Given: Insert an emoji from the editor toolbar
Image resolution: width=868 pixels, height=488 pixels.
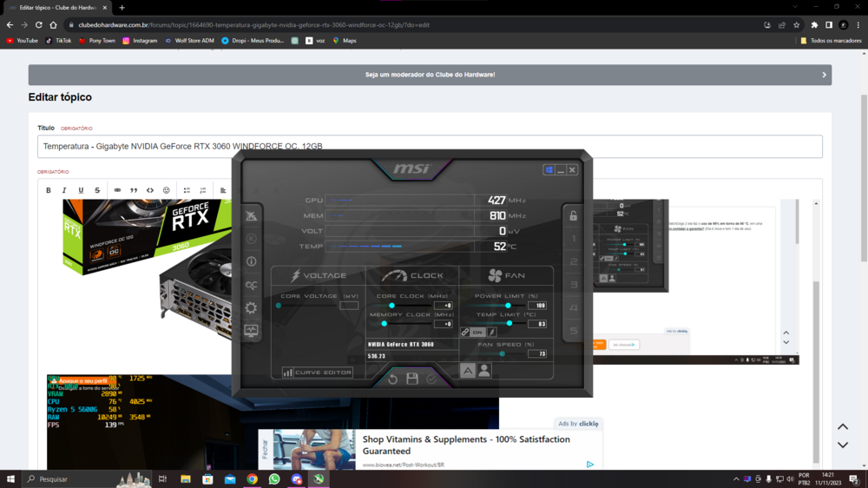Looking at the screenshot, I should point(167,190).
